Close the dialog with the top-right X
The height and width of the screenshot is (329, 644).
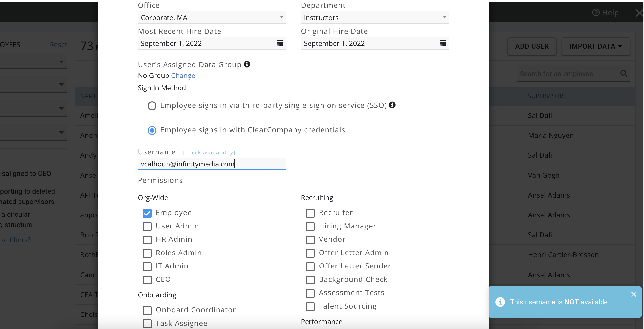click(x=639, y=13)
